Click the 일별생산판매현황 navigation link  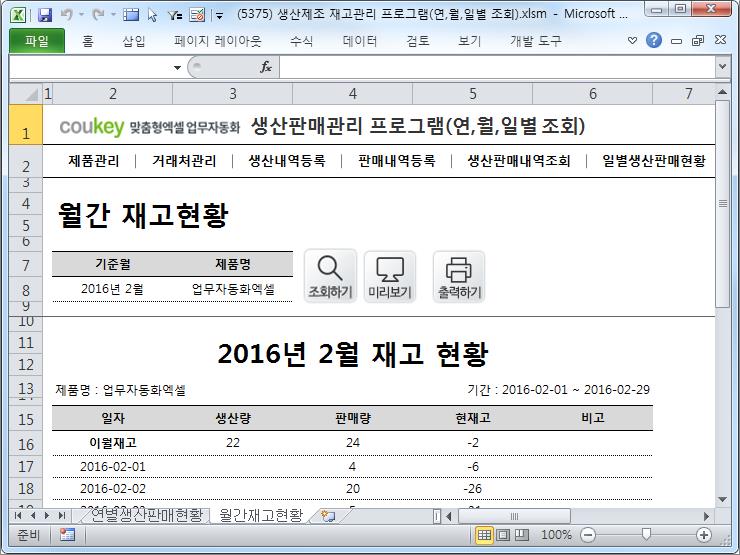coord(654,161)
